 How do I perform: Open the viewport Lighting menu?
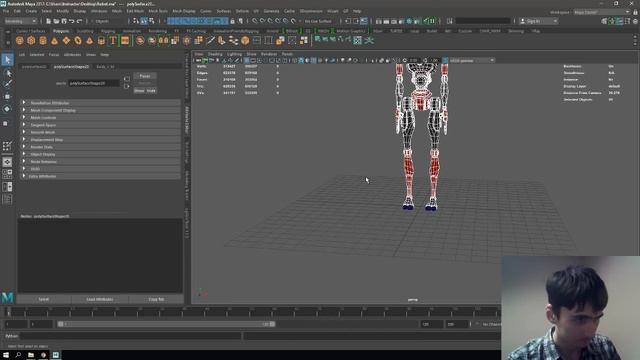point(234,54)
